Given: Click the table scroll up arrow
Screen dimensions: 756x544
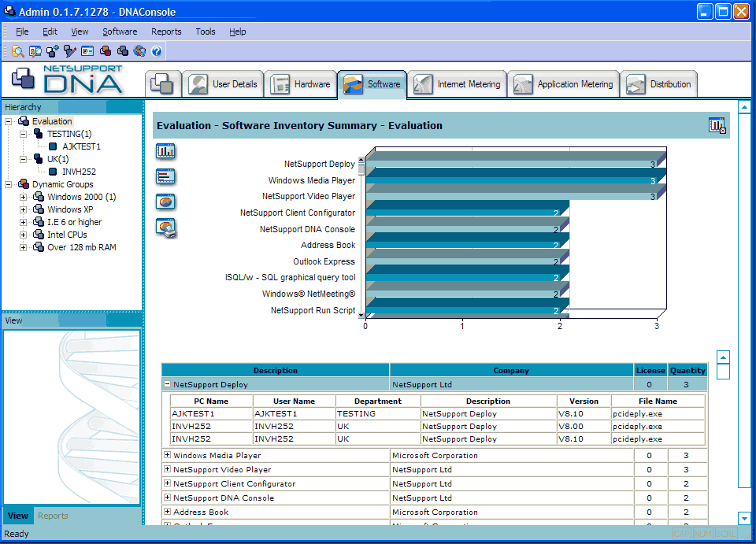Looking at the screenshot, I should pyautogui.click(x=723, y=357).
